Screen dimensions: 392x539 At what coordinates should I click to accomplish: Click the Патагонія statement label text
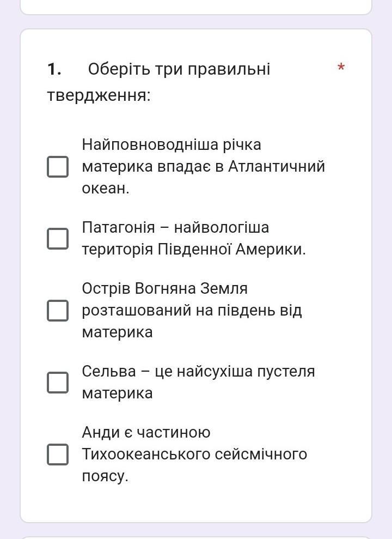[x=194, y=239]
